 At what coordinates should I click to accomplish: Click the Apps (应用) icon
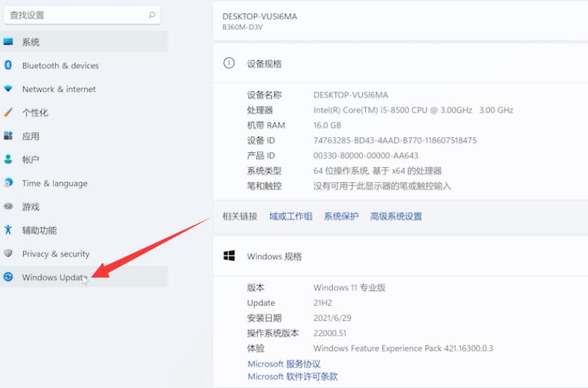coord(8,136)
